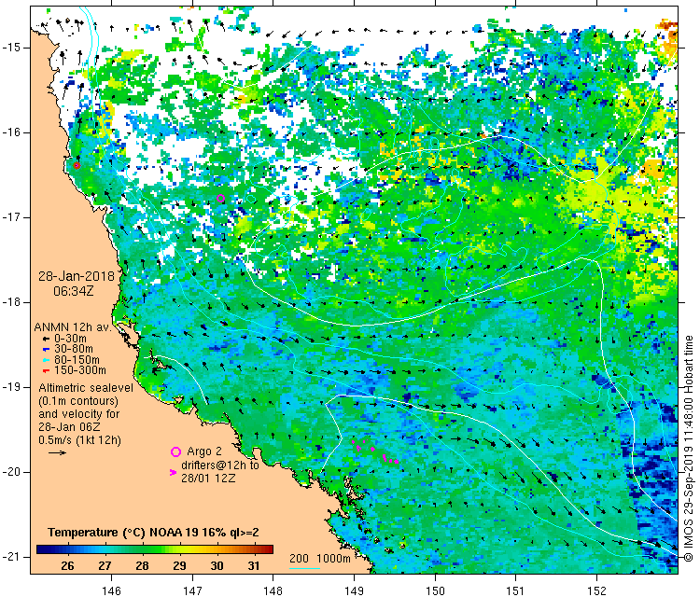
Task: Click the latitude label -21
Action: (x=10, y=557)
